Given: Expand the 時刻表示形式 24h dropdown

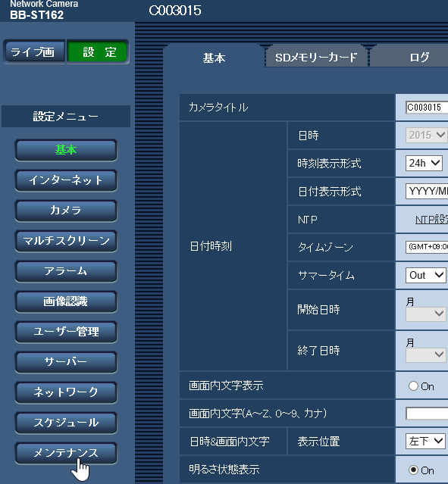Looking at the screenshot, I should (x=424, y=163).
